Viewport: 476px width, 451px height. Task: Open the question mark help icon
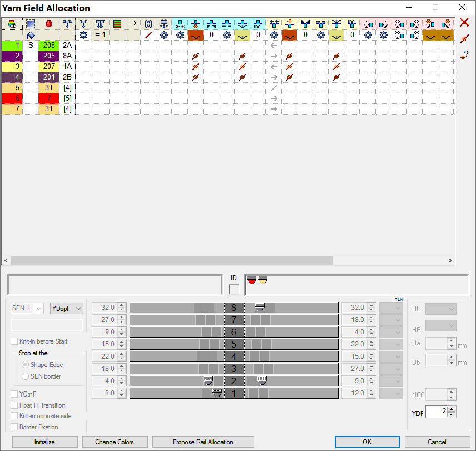click(464, 54)
